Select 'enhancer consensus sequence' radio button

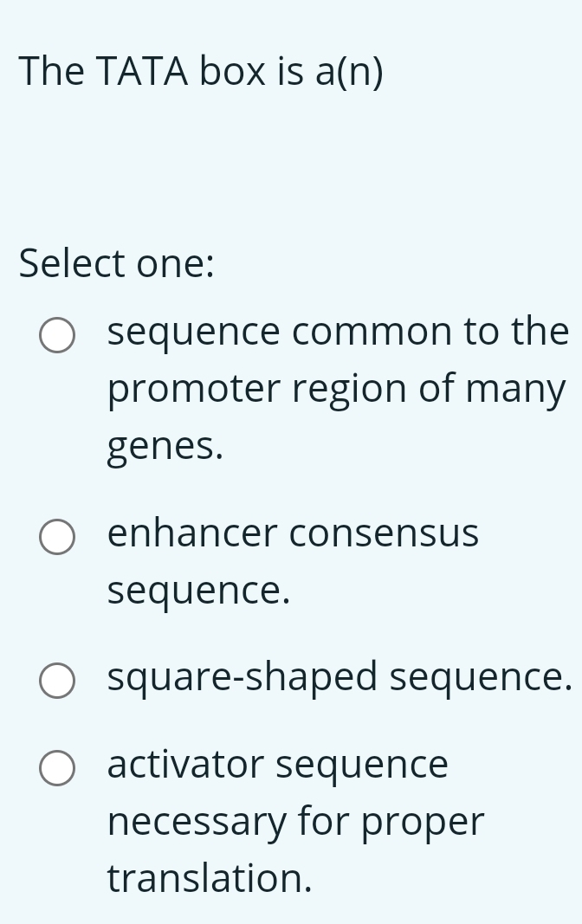56,539
